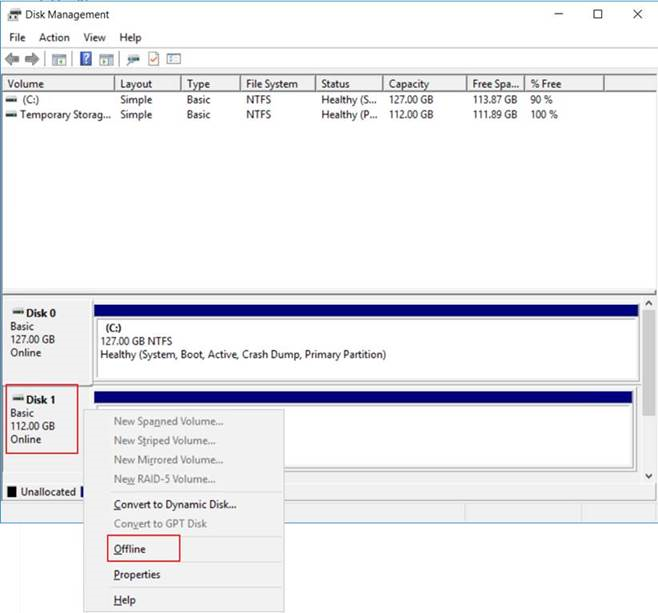658x613 pixels.
Task: Select Offline from the context menu
Action: click(130, 549)
